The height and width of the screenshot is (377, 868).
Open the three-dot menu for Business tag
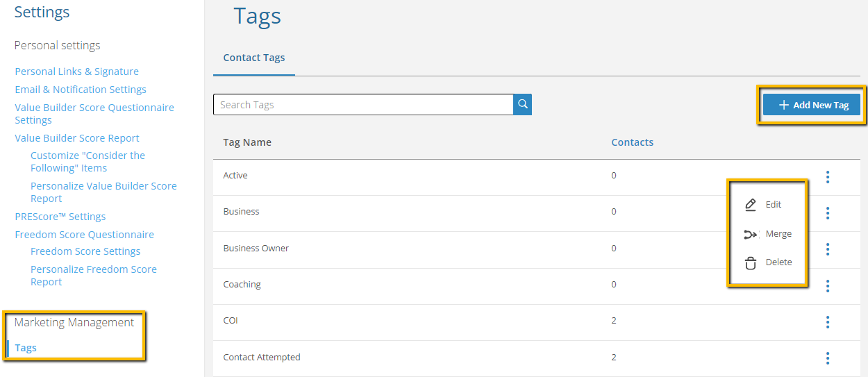[x=828, y=213]
